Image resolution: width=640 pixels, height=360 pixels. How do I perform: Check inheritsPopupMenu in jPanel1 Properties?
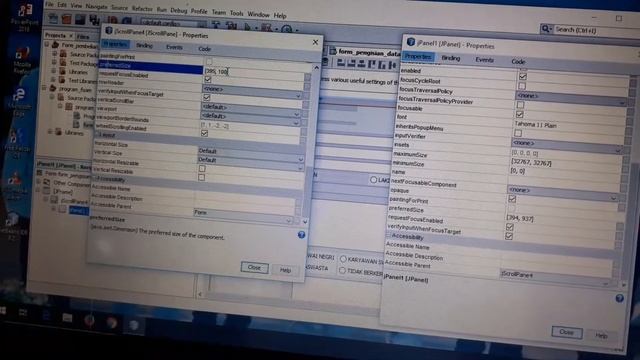click(518, 133)
